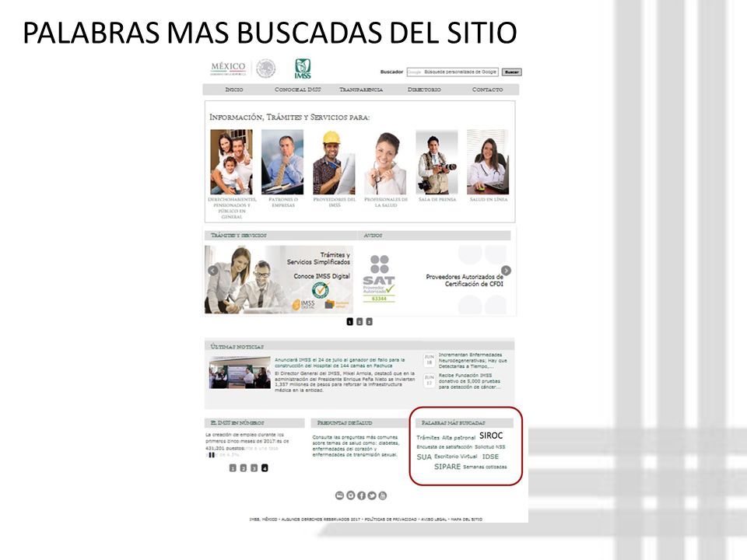This screenshot has height=560, width=747.
Task: Click the Sala de prensa caption link
Action: (x=437, y=200)
